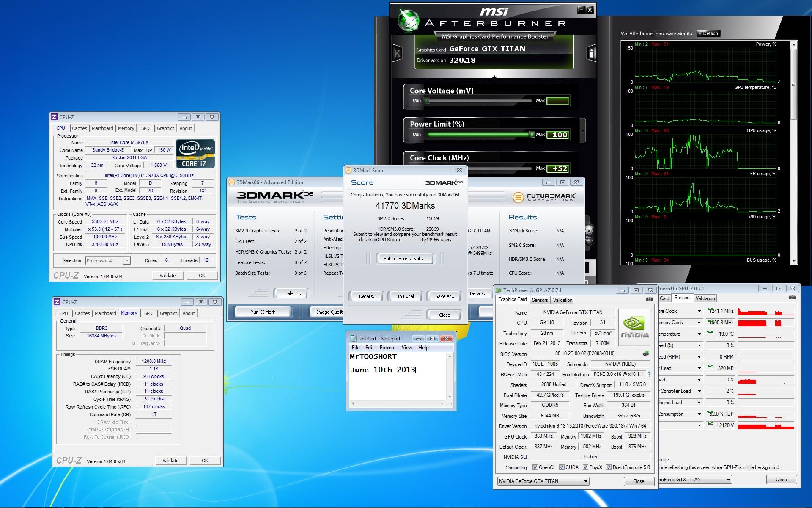The height and width of the screenshot is (508, 812).
Task: Click the NVIDIA logo in GPU-Z
Action: point(634,328)
